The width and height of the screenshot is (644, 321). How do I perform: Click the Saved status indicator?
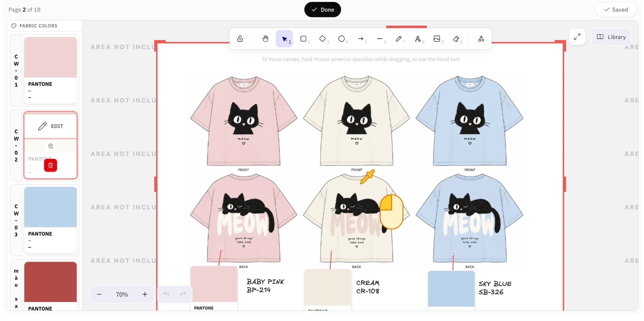pos(616,10)
